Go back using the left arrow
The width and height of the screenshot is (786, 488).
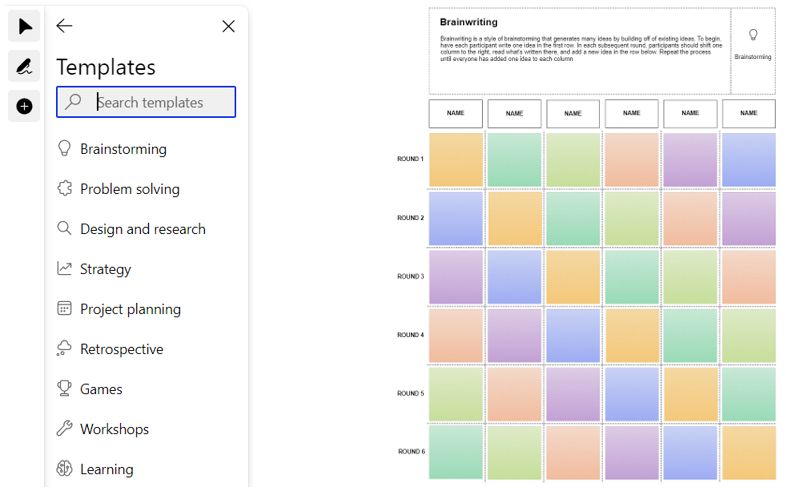(x=65, y=26)
